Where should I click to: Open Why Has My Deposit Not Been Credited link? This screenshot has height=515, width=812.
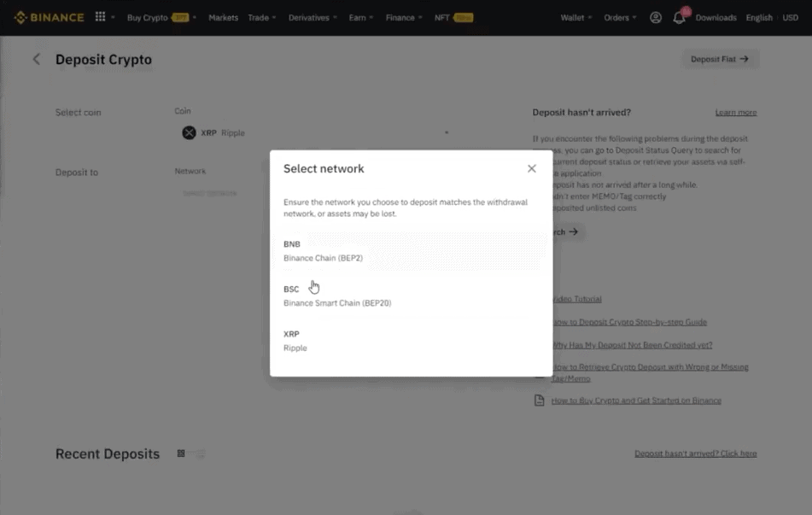tap(633, 344)
